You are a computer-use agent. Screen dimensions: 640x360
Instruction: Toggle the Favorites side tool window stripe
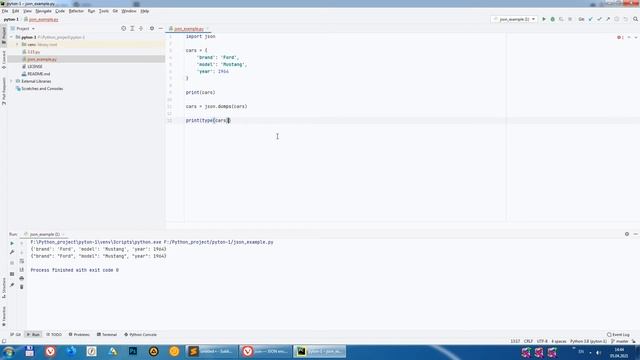pyautogui.click(x=4, y=317)
